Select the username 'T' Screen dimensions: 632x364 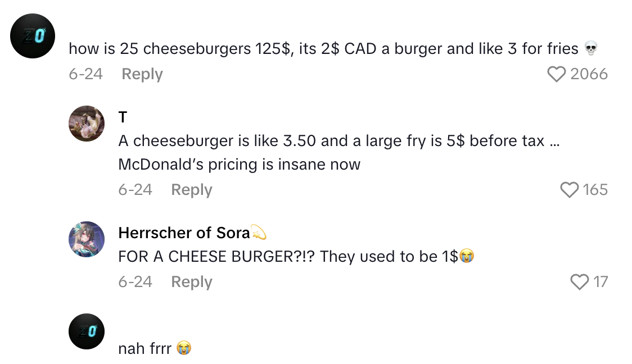tap(121, 117)
